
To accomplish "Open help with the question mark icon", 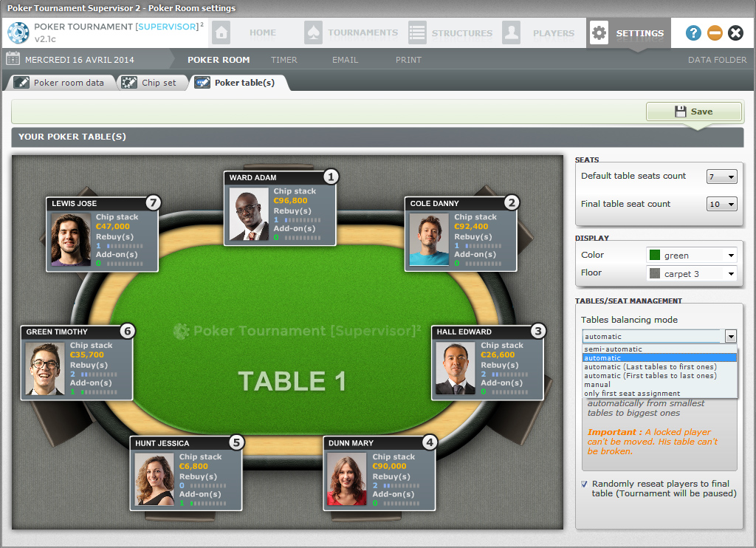I will [693, 33].
